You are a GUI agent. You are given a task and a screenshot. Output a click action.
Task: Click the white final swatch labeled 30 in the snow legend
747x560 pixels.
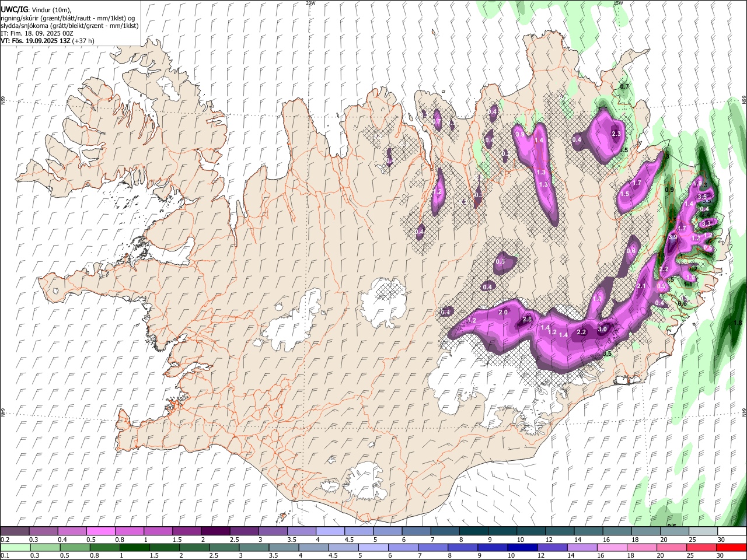[x=731, y=531]
